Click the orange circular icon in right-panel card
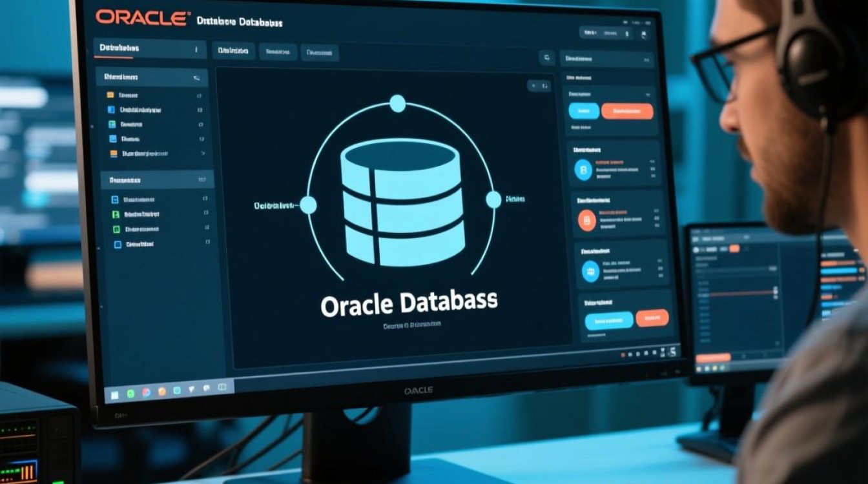The image size is (868, 484). tap(586, 221)
